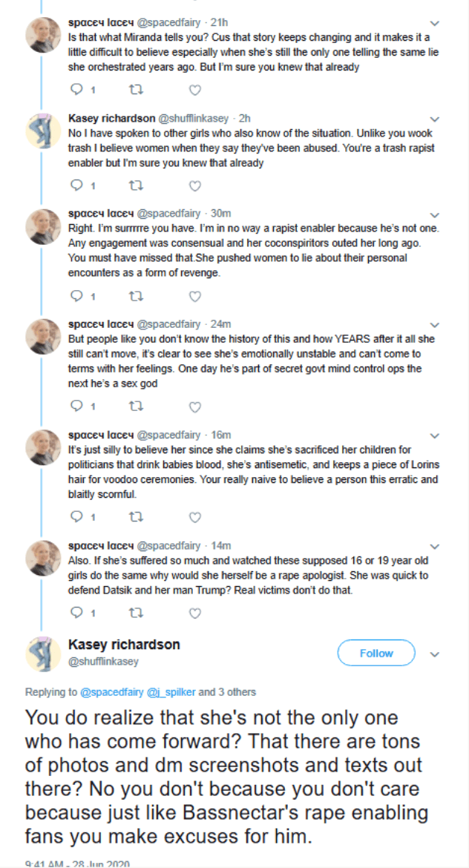The image size is (469, 868).
Task: Reply to the 30m spacedfairy tweet
Action: click(76, 296)
